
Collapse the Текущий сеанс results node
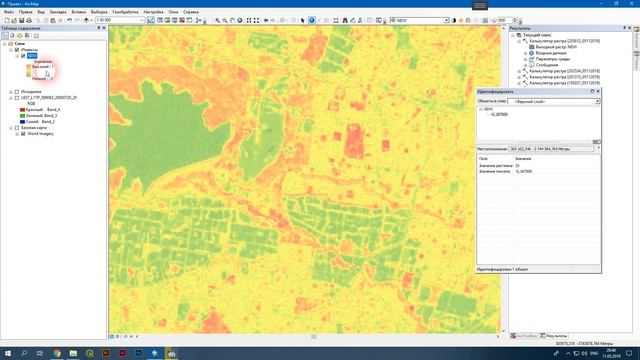point(513,35)
